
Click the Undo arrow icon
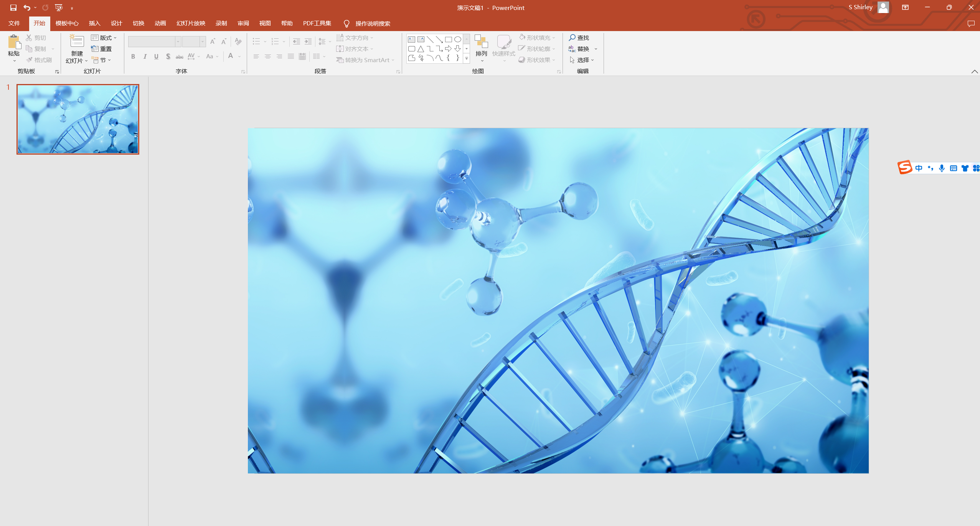(x=26, y=7)
